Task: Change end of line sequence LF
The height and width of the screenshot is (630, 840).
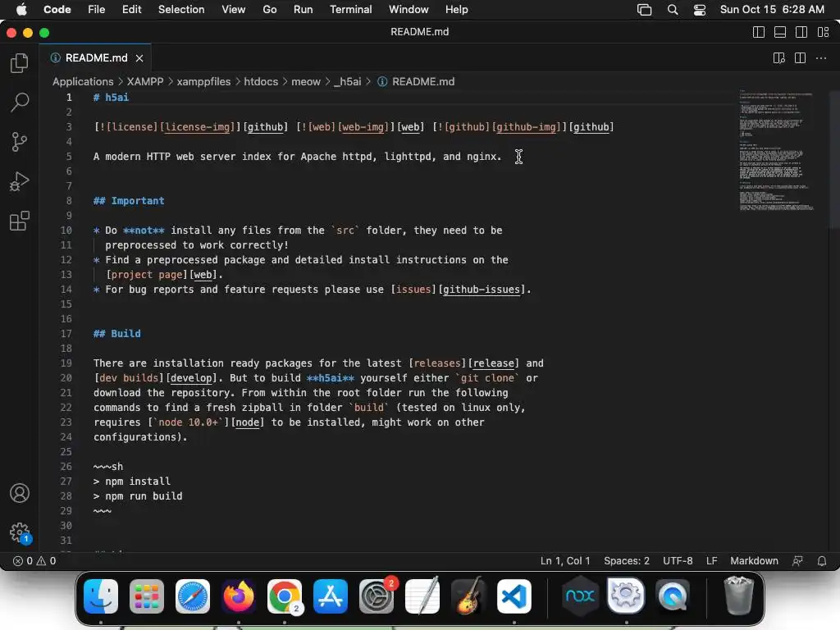Action: tap(711, 561)
